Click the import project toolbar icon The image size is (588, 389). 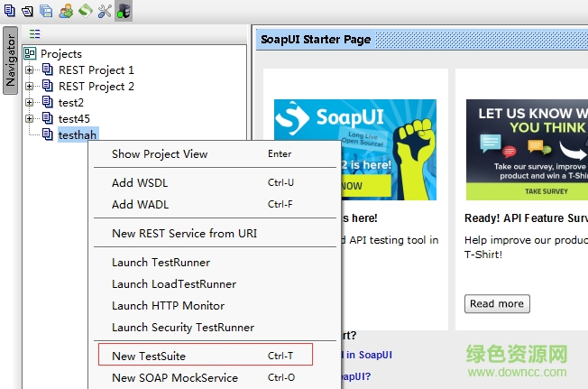[27, 11]
